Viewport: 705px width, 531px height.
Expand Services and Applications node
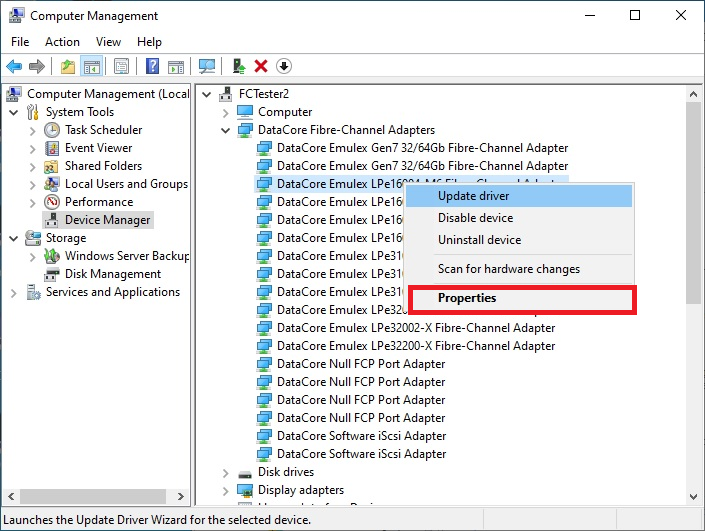pyautogui.click(x=14, y=292)
